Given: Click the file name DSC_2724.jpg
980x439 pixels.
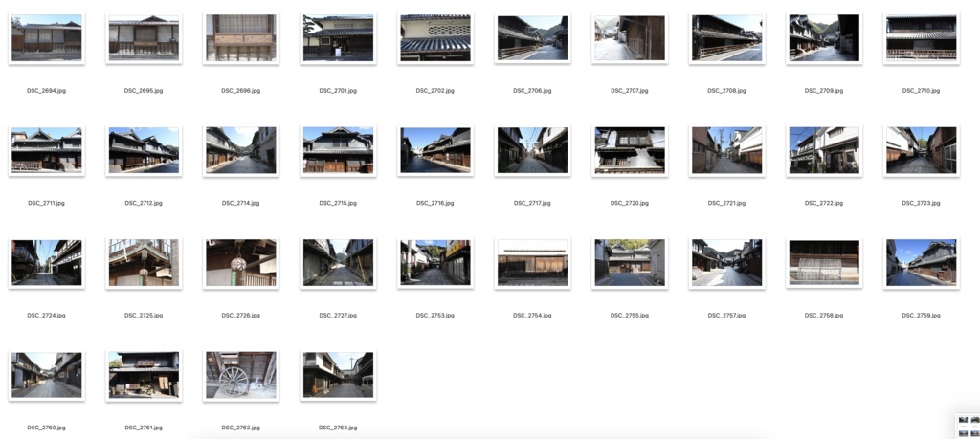Looking at the screenshot, I should click(x=46, y=316).
